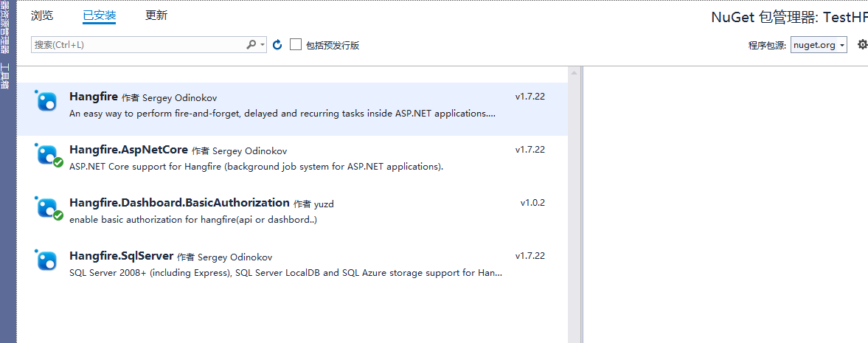Click the magnifier search icon

tap(251, 45)
